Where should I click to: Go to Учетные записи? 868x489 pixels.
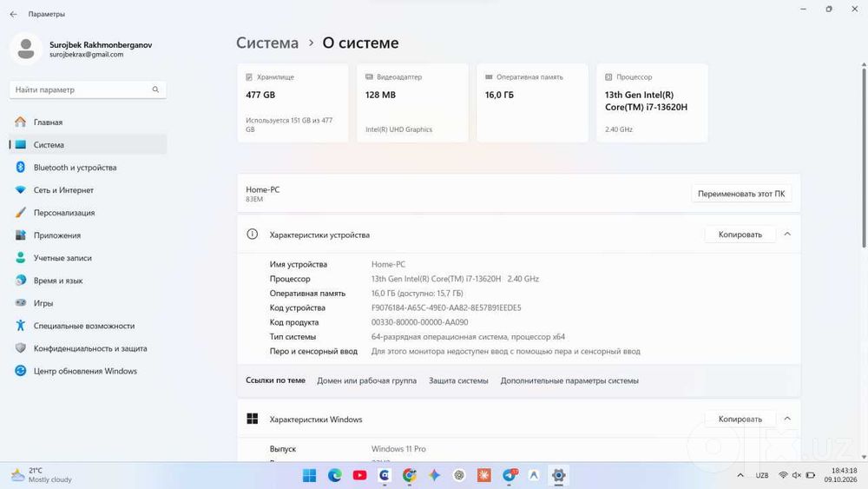(88, 258)
